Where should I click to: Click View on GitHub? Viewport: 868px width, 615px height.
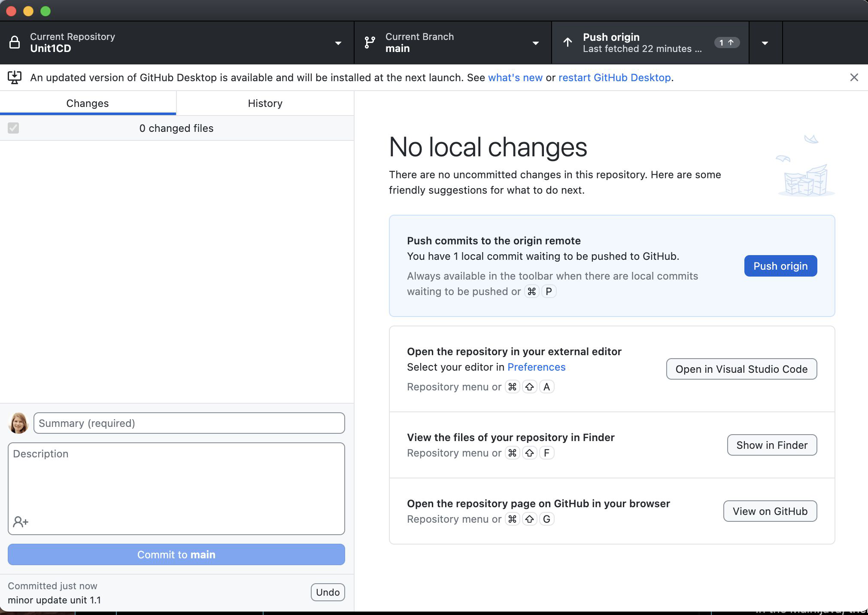769,511
